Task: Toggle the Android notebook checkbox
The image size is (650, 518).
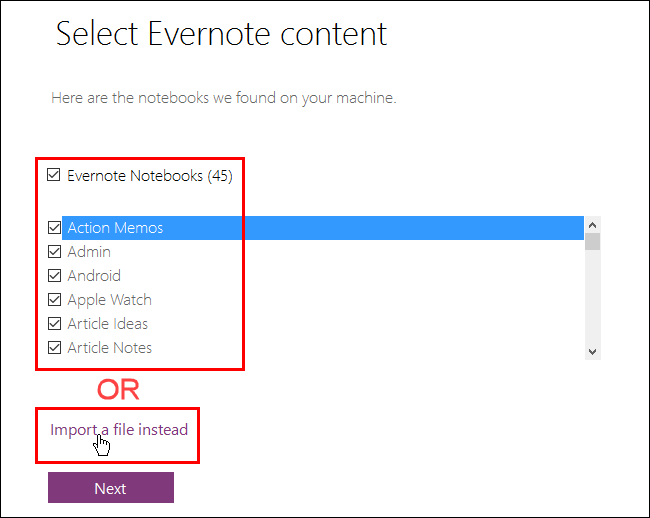Action: pos(54,276)
